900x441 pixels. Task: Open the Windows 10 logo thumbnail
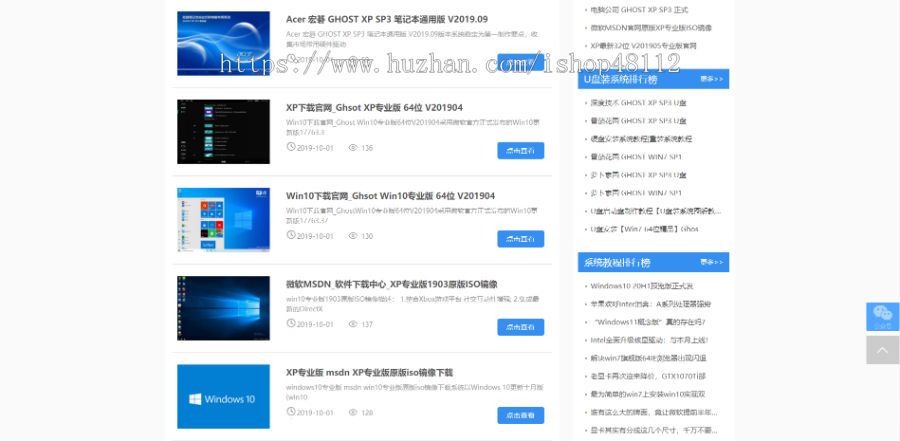click(x=223, y=396)
